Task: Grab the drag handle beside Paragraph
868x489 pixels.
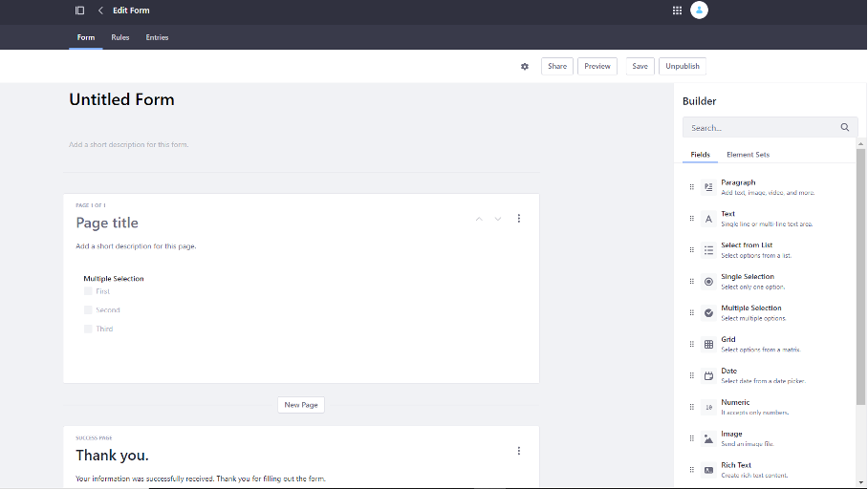Action: 691,187
